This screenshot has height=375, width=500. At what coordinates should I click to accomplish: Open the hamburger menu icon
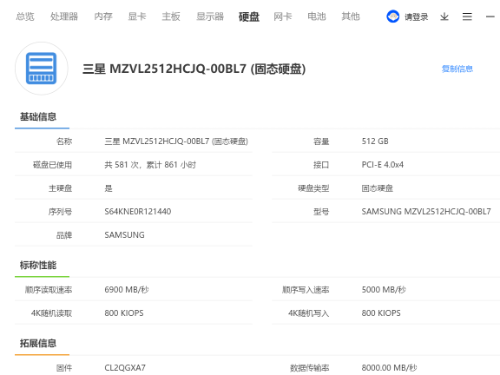(467, 17)
